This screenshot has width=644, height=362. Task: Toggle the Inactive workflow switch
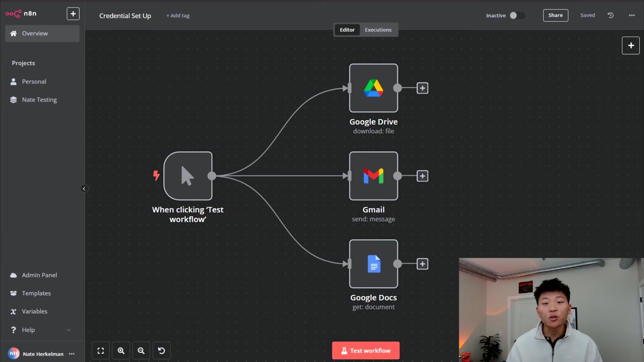pos(517,15)
